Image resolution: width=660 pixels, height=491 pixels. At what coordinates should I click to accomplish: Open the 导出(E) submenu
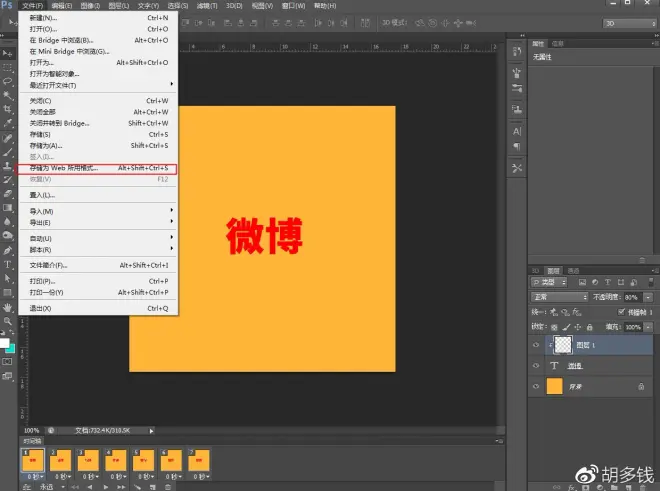(x=98, y=223)
